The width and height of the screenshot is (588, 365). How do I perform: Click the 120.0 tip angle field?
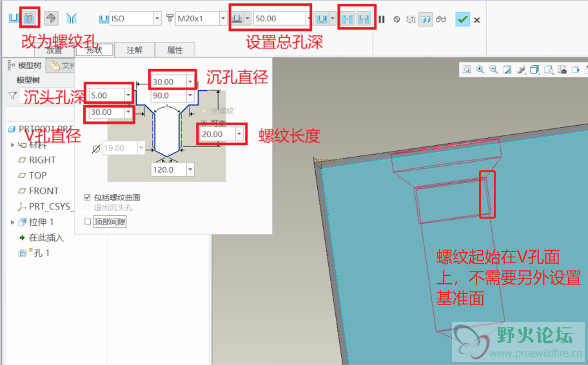tap(169, 170)
